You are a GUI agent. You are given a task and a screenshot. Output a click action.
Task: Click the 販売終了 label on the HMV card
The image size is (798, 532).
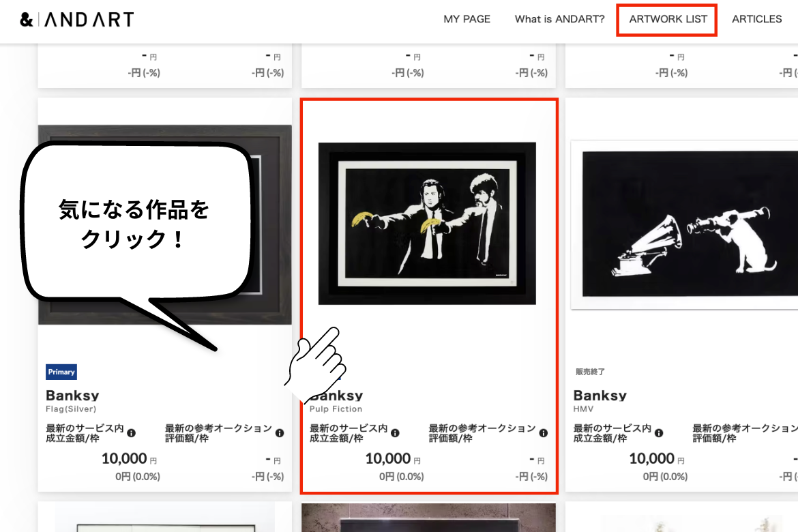point(590,372)
